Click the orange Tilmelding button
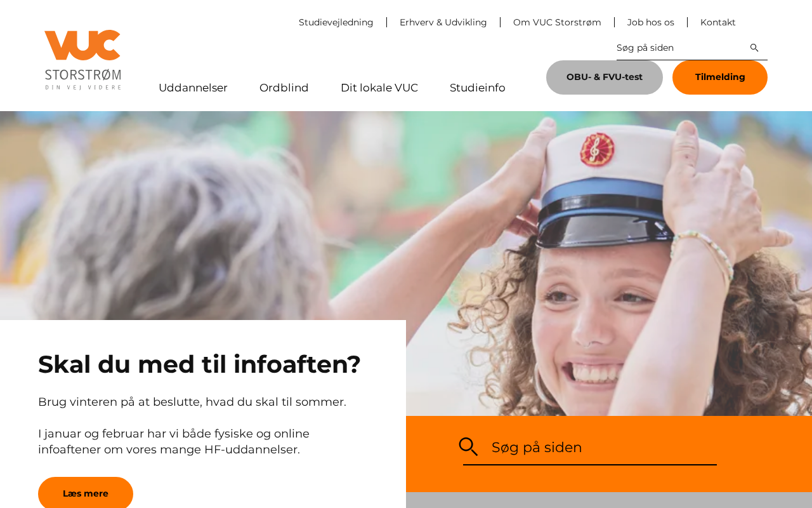The width and height of the screenshot is (812, 508). pos(720,77)
